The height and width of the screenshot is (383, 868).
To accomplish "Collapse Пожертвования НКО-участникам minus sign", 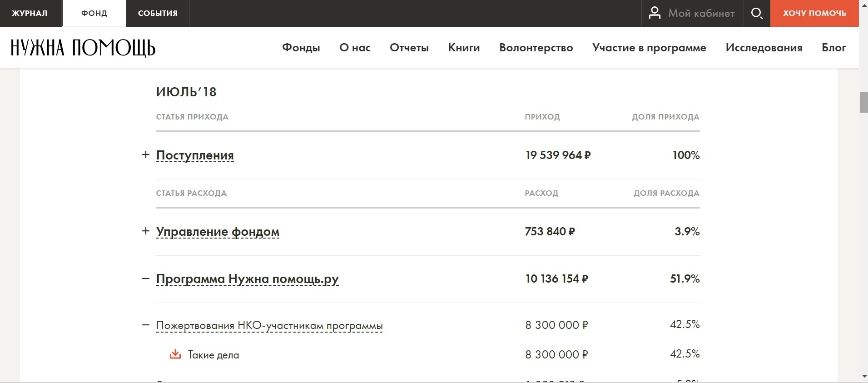I will (x=146, y=325).
